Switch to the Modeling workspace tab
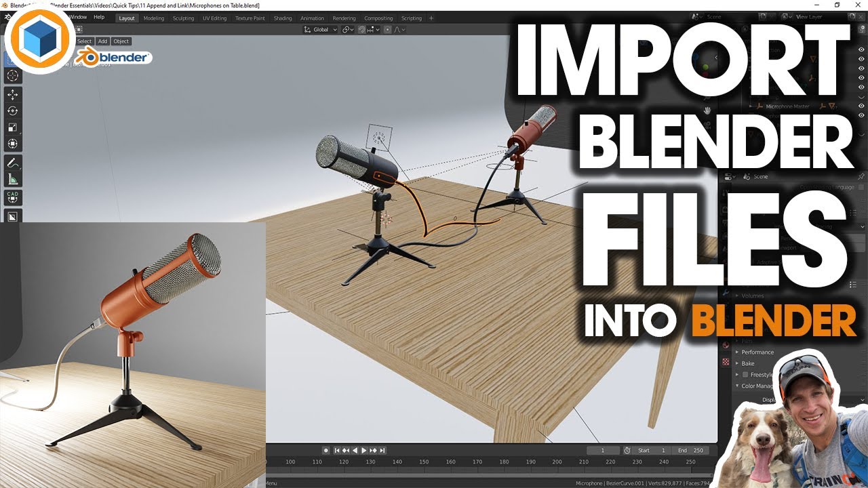The height and width of the screenshot is (488, 868). pos(153,18)
